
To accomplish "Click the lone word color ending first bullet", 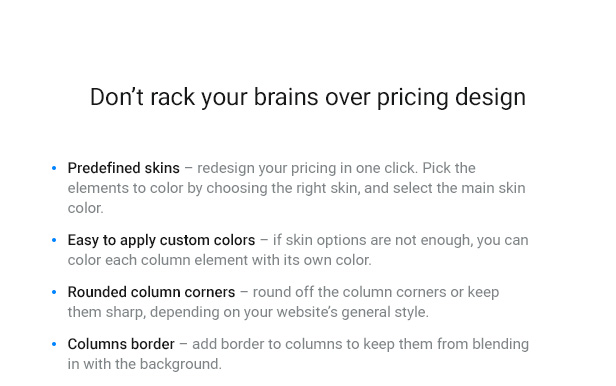I will click(x=85, y=208).
